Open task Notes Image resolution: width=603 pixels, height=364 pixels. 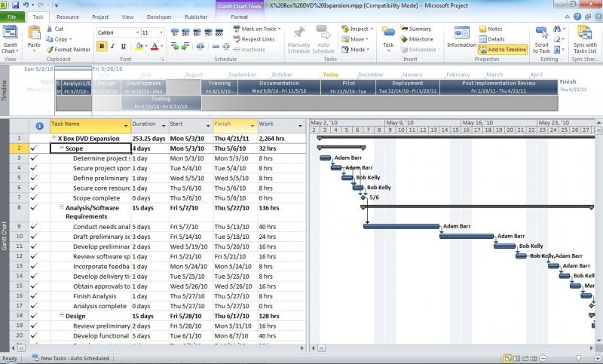pyautogui.click(x=491, y=29)
